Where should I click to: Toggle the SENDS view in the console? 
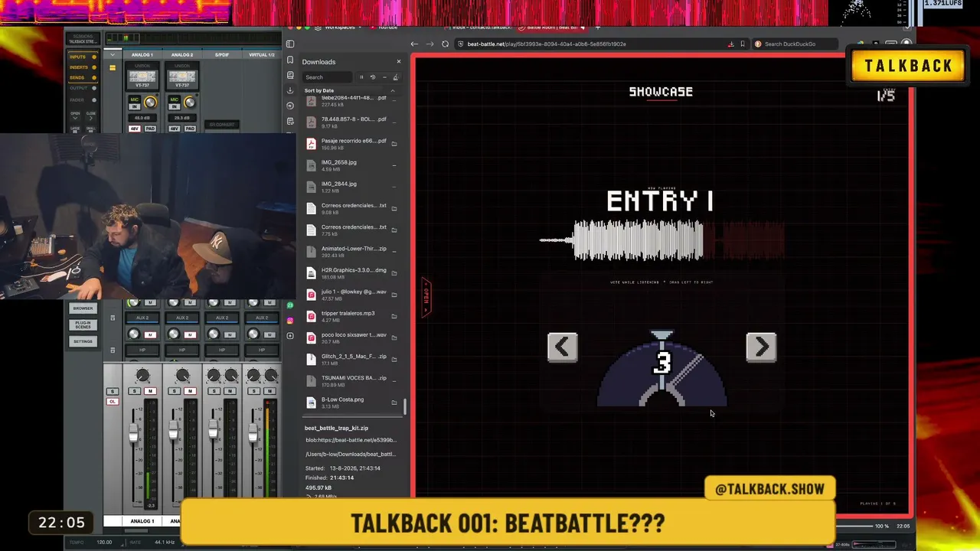click(83, 78)
